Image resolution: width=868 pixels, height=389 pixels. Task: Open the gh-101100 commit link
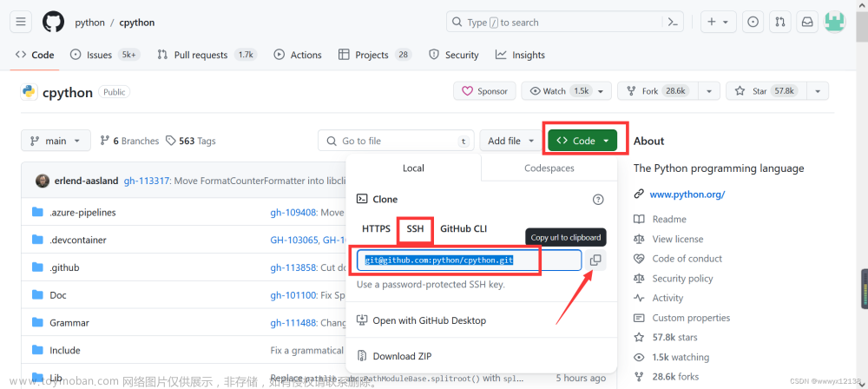(293, 295)
